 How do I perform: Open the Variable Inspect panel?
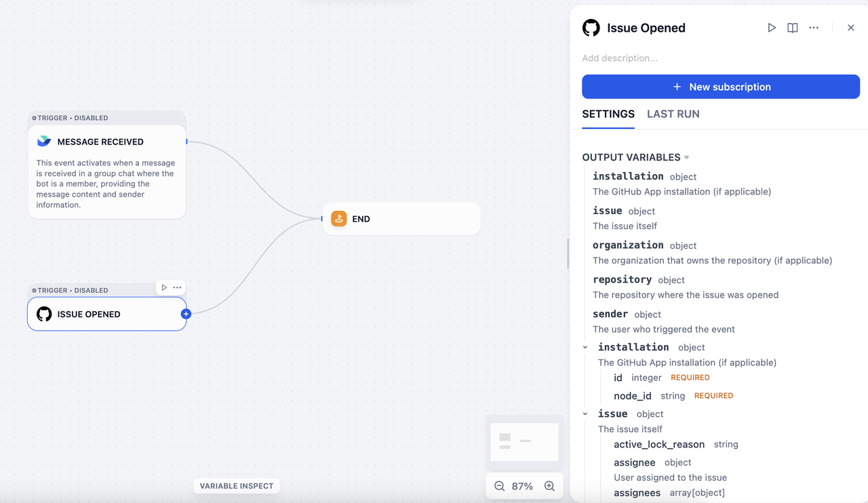pos(237,486)
